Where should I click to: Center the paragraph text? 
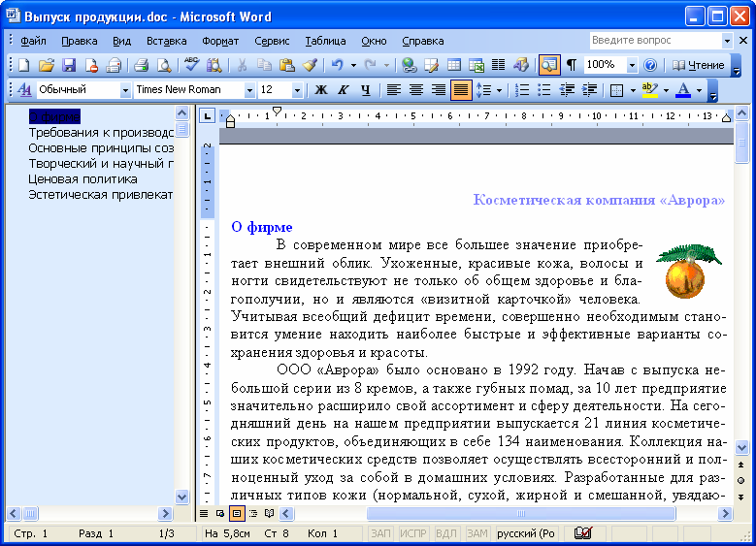(416, 89)
